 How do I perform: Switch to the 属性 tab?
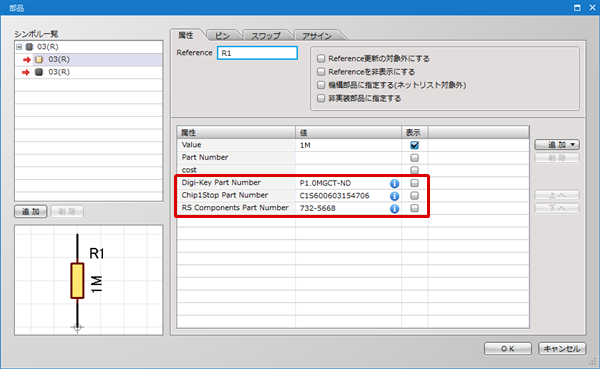[x=186, y=36]
